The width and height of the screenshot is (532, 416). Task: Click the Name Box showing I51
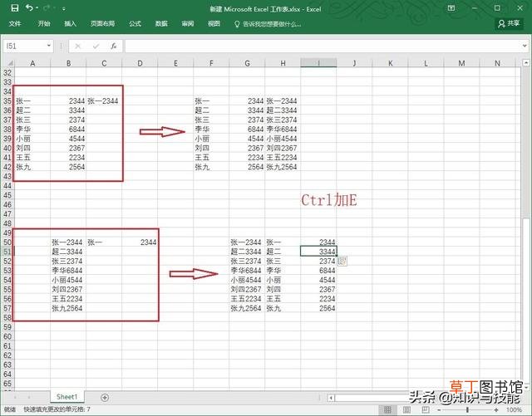pyautogui.click(x=24, y=46)
